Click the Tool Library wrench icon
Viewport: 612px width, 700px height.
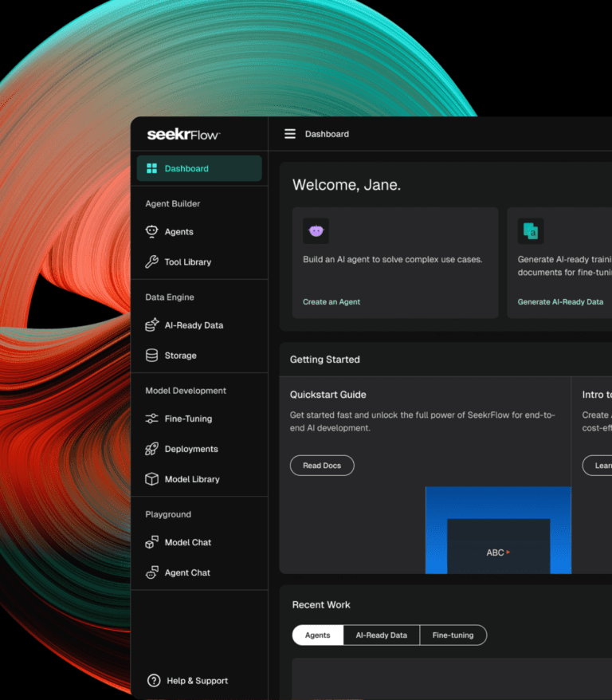click(151, 262)
